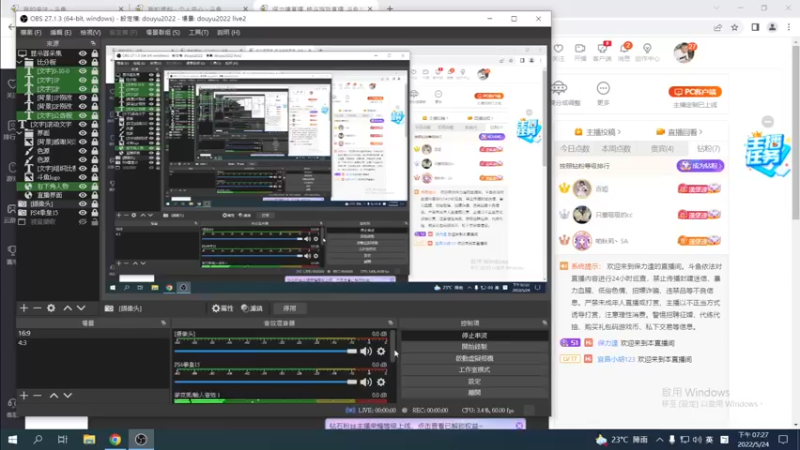
Task: Switch to 貴賓(4) tab on Douyu
Action: [x=662, y=149]
